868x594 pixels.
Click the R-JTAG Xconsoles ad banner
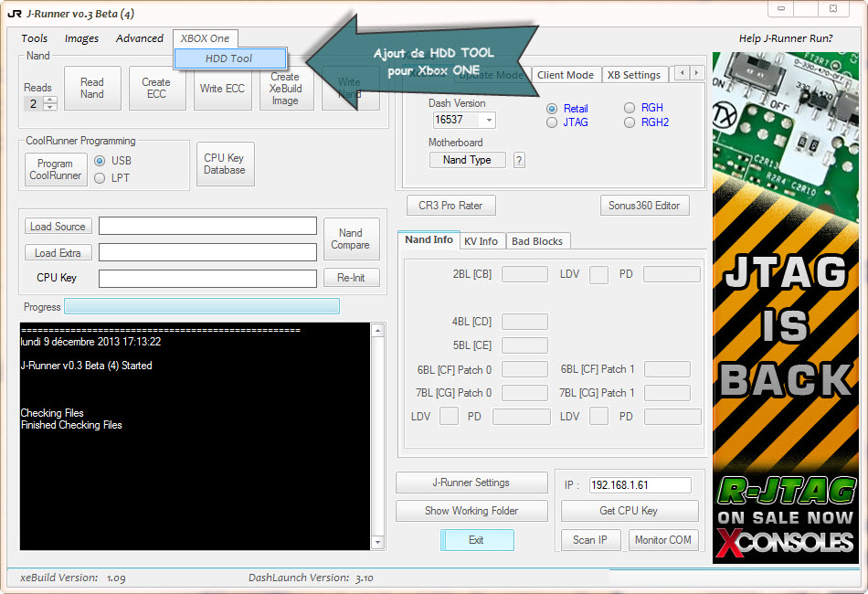click(x=786, y=308)
